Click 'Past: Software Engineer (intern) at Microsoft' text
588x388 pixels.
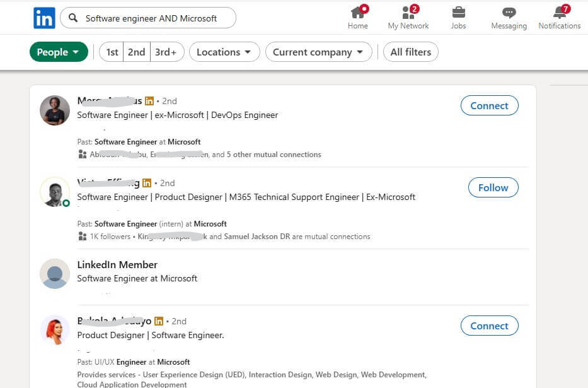point(152,224)
